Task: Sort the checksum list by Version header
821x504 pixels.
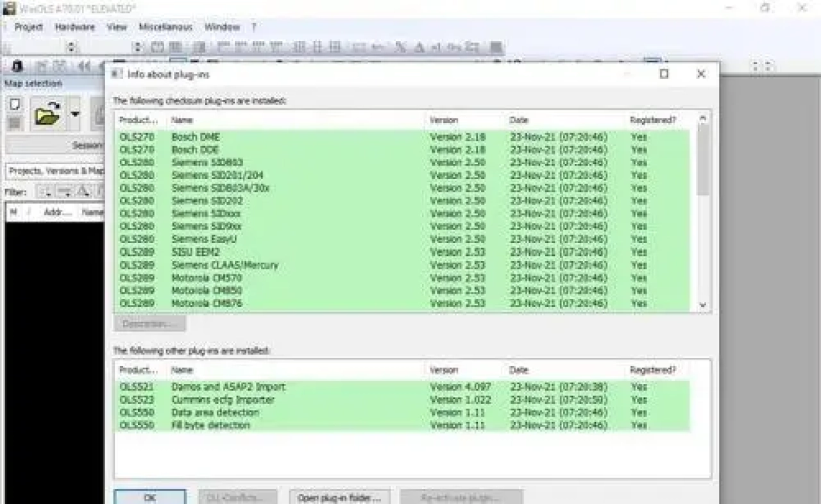Action: pyautogui.click(x=466, y=120)
